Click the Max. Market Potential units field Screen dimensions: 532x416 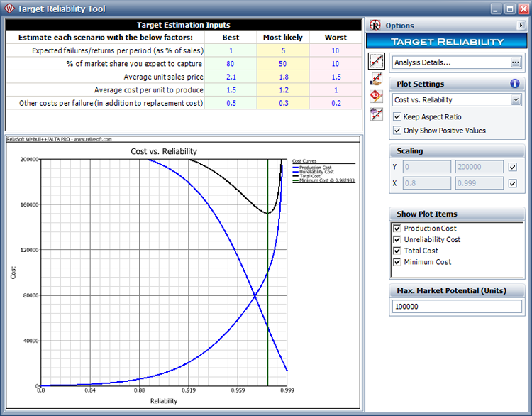coord(456,307)
